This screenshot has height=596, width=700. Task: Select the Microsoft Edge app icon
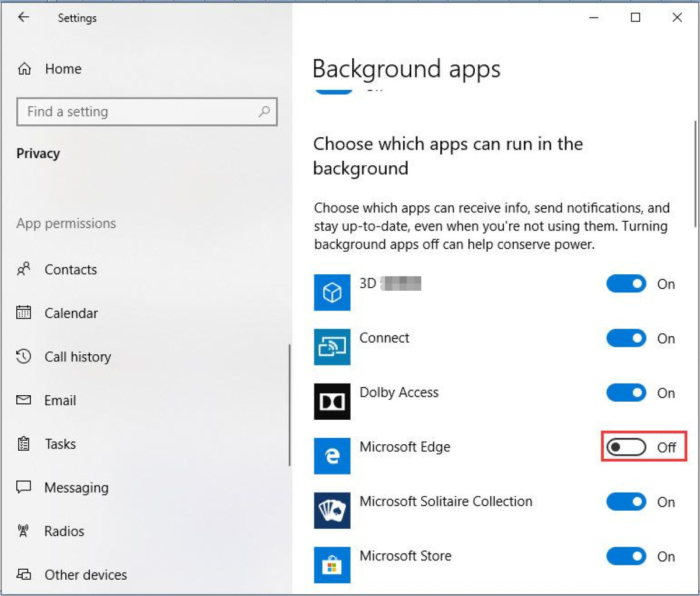coord(332,455)
